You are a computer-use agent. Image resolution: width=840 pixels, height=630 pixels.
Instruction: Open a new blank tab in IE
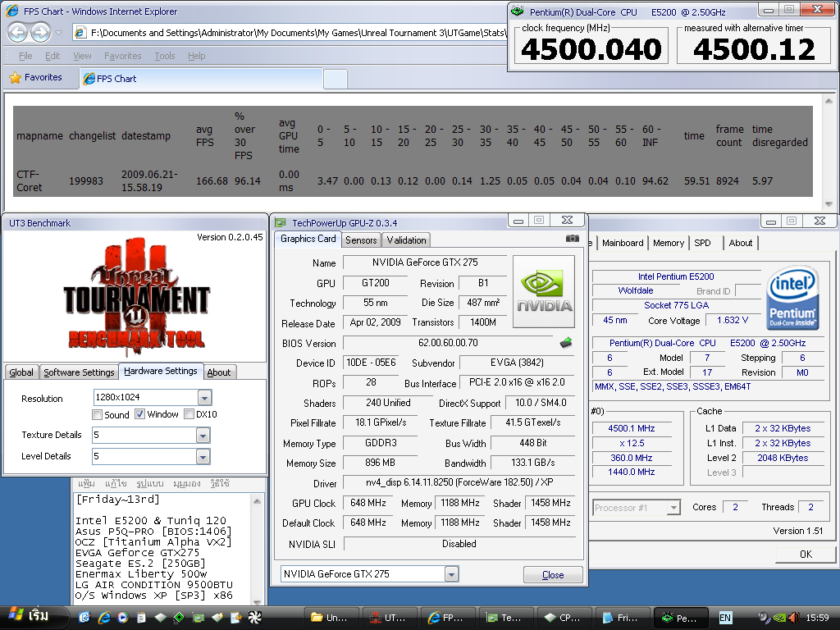click(336, 80)
